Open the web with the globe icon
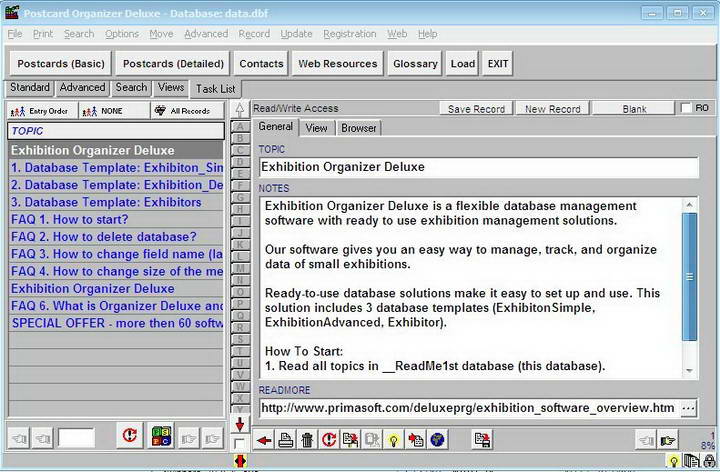 click(x=437, y=440)
